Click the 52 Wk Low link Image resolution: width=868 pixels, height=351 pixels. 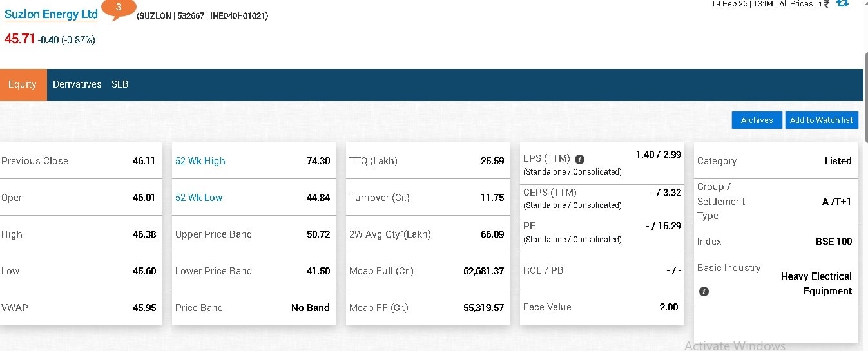(x=199, y=198)
